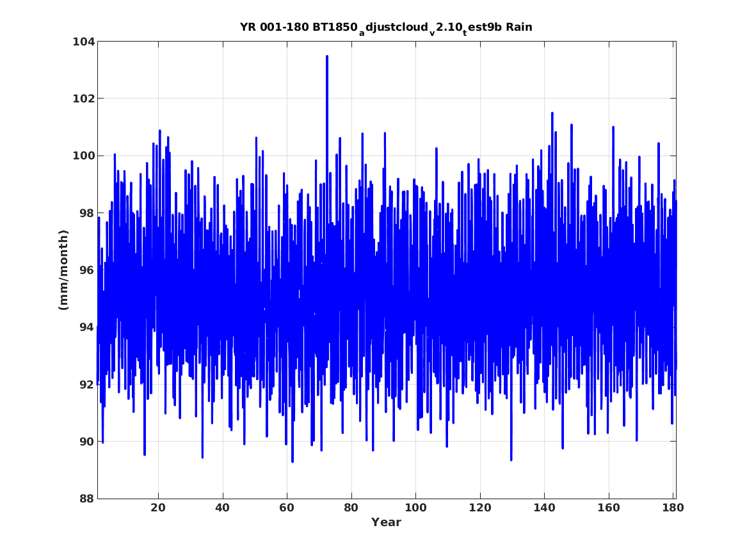Click x-axis tick label 120
The image size is (747, 560).
pos(479,508)
